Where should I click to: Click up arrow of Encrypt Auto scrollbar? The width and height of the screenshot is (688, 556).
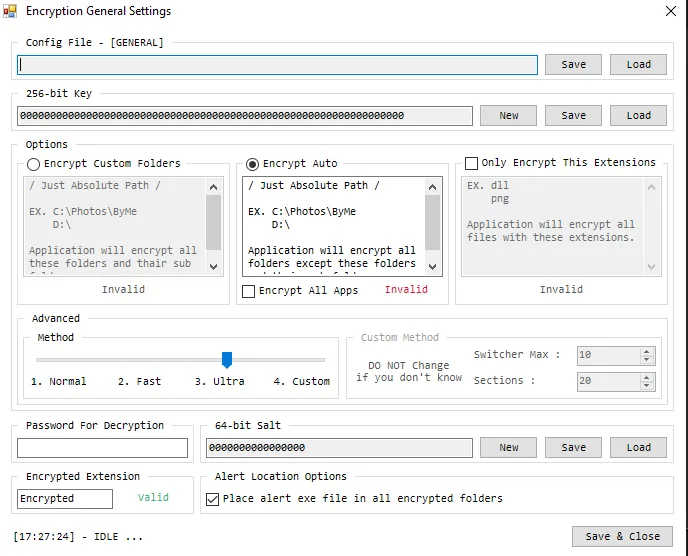pyautogui.click(x=432, y=187)
